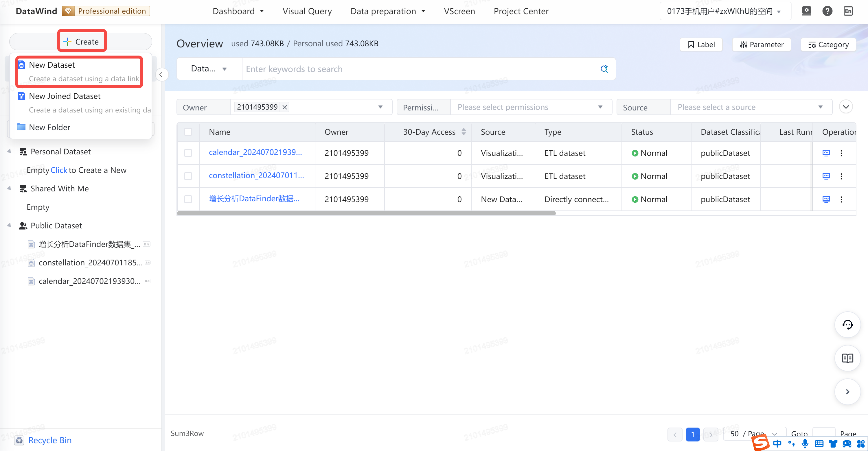
Task: Remove owner tag 2101495399
Action: coord(285,107)
